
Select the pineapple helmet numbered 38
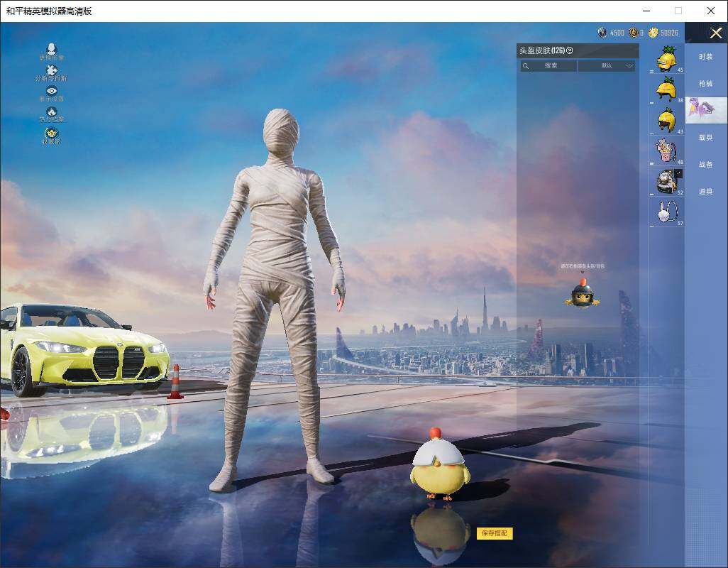tap(667, 89)
